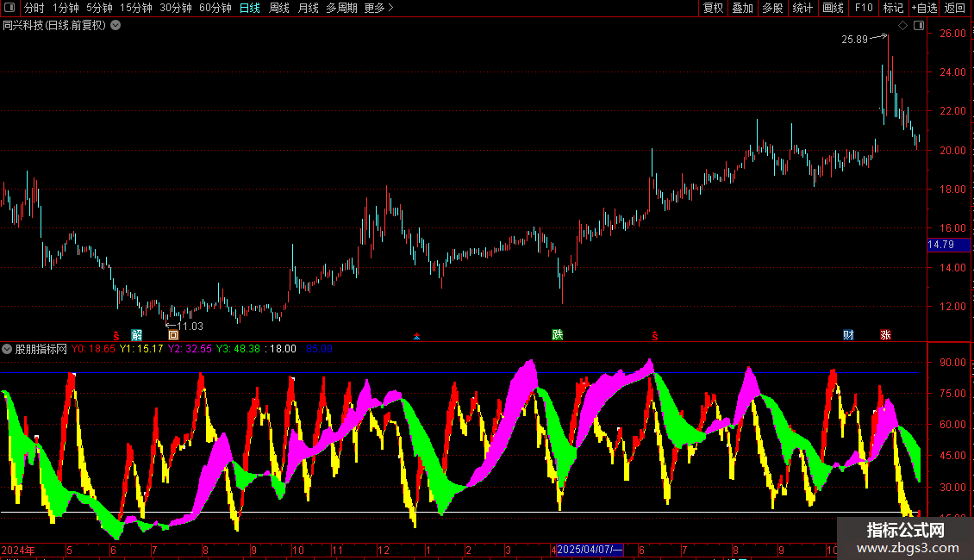Expand the 股朋指标网 indicator dropdown arrow

pyautogui.click(x=8, y=350)
